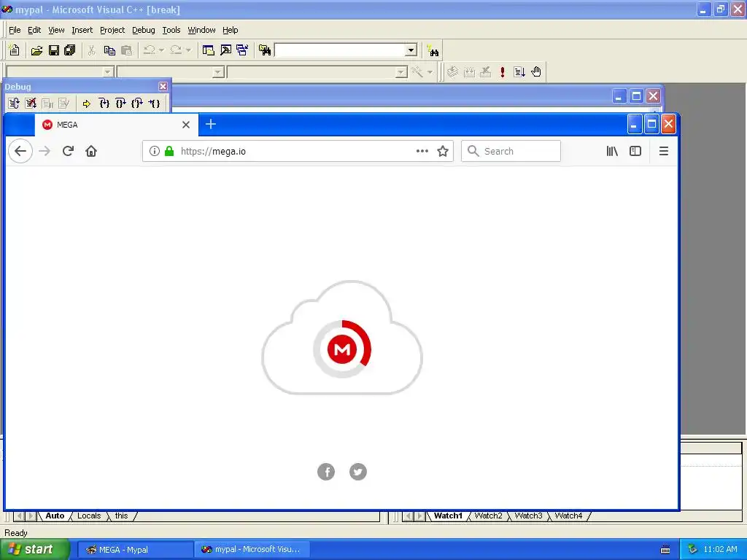Open Window List icon in toolbar

pyautogui.click(x=242, y=50)
